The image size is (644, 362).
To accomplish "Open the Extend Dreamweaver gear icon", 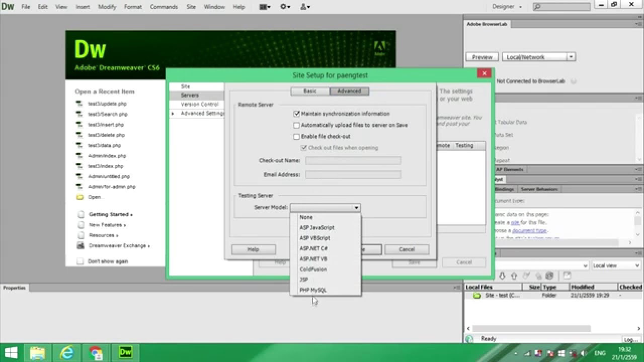I will [285, 7].
